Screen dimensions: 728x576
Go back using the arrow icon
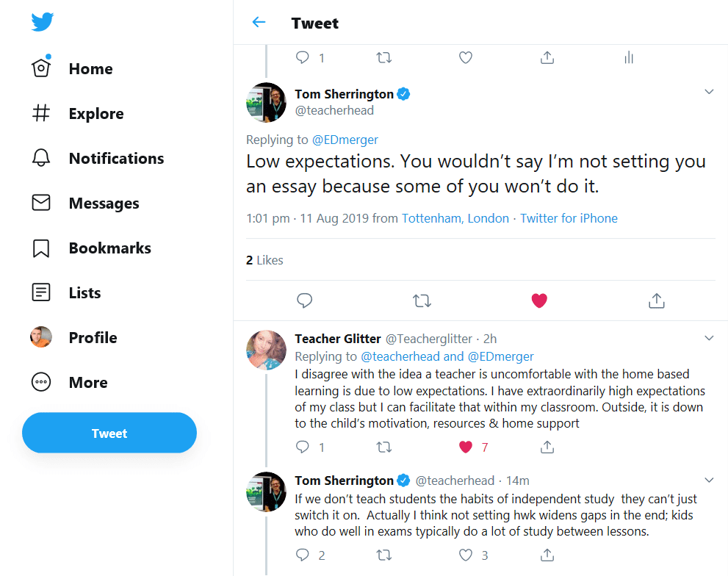tap(259, 22)
